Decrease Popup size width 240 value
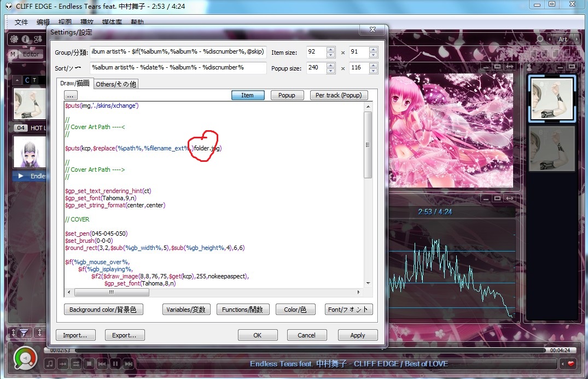The width and height of the screenshot is (588, 379). point(331,71)
